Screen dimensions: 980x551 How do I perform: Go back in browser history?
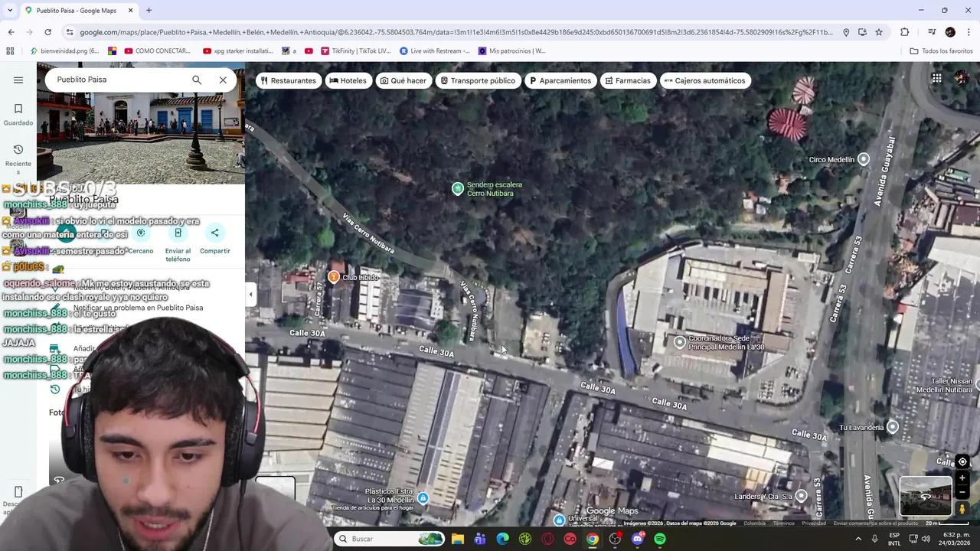point(11,32)
